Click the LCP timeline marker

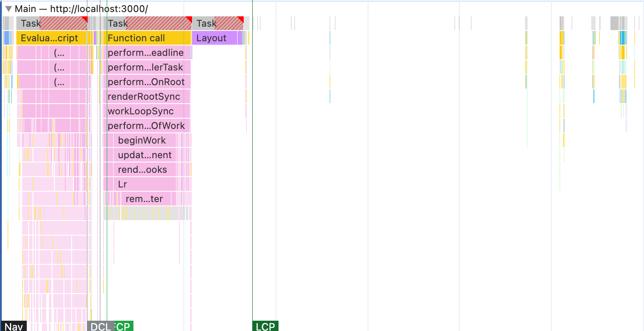[x=265, y=326]
